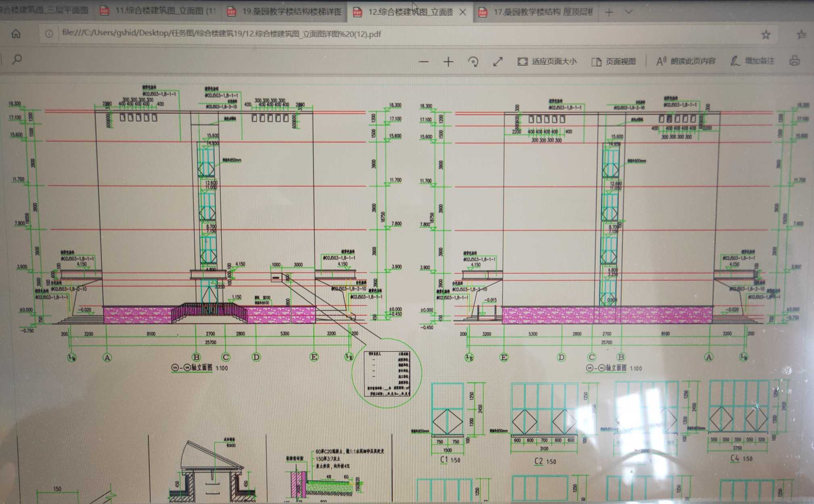Switch to the 11.综合楼建筑图_立面图 tab
The image size is (814, 504).
[158, 11]
